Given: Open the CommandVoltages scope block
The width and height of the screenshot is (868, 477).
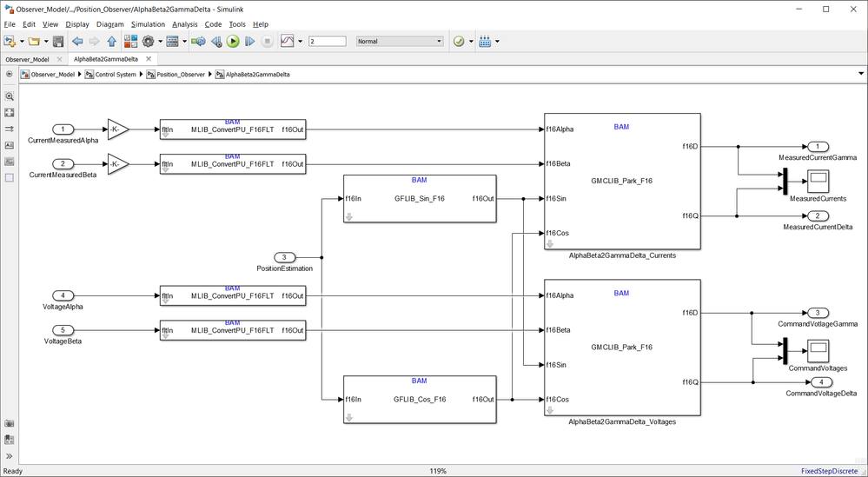Looking at the screenshot, I should (818, 351).
